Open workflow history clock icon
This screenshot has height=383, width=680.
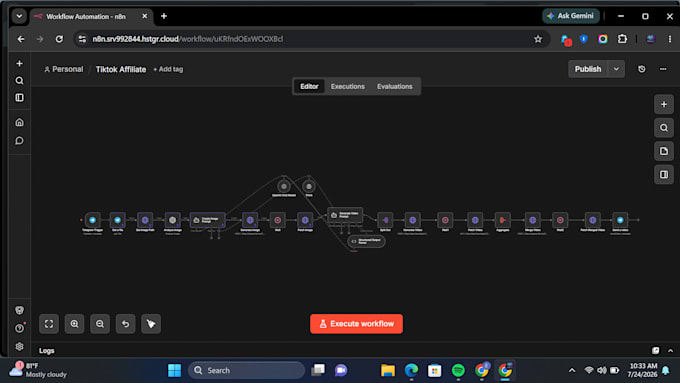pyautogui.click(x=642, y=69)
